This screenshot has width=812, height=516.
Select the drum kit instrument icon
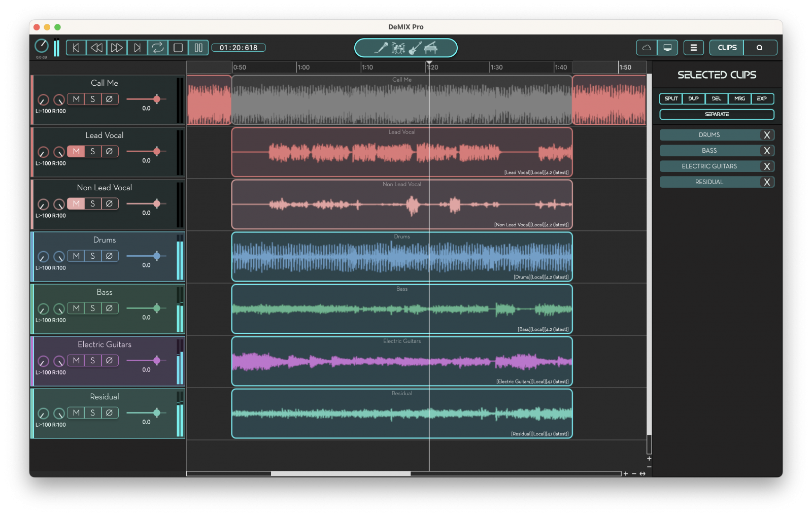(398, 48)
